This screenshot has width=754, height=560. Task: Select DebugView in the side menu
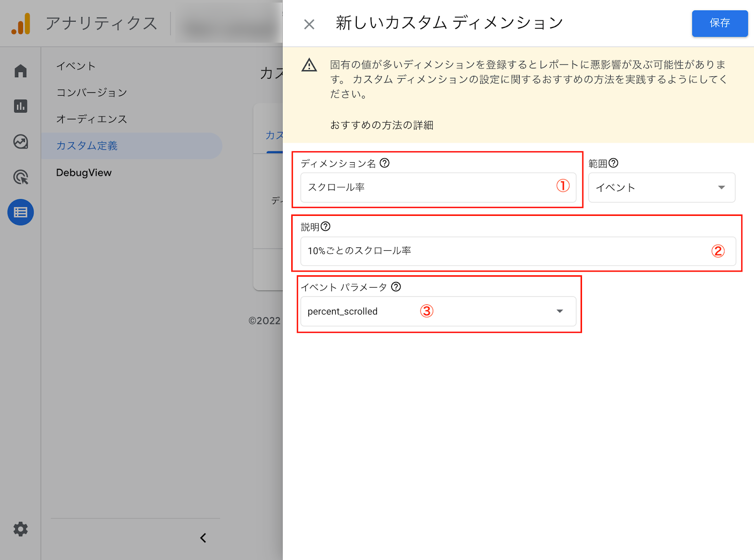click(x=84, y=173)
